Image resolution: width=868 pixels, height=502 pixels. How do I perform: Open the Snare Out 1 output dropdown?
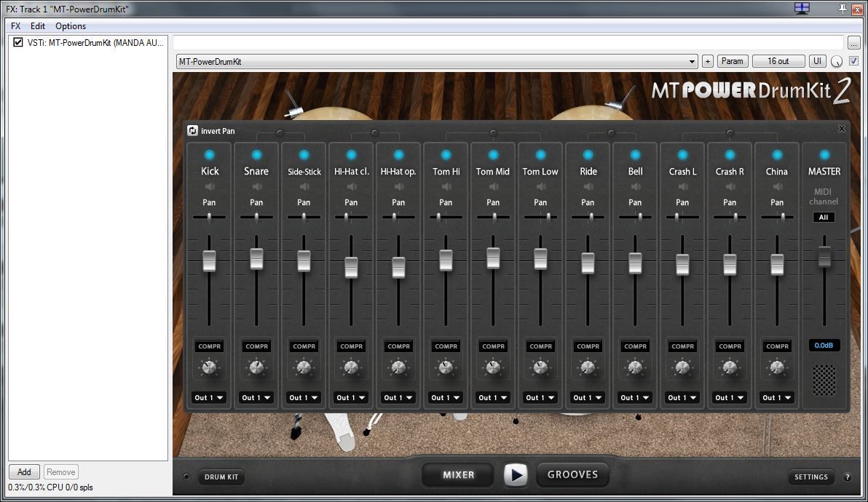[256, 397]
